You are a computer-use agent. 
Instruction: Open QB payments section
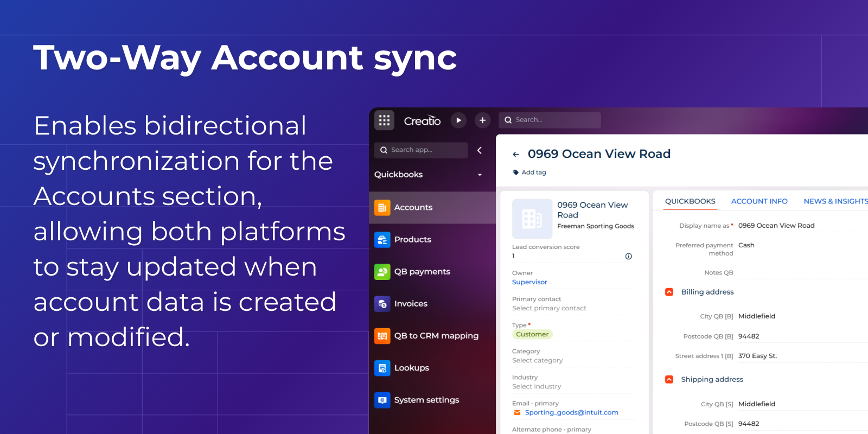tap(422, 271)
